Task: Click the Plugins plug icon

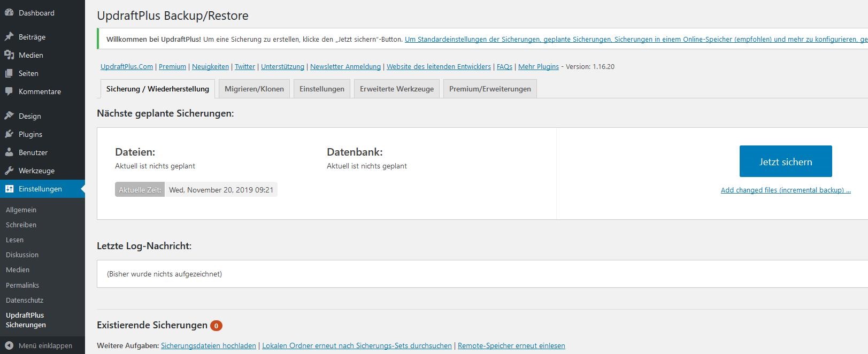Action: 9,134
